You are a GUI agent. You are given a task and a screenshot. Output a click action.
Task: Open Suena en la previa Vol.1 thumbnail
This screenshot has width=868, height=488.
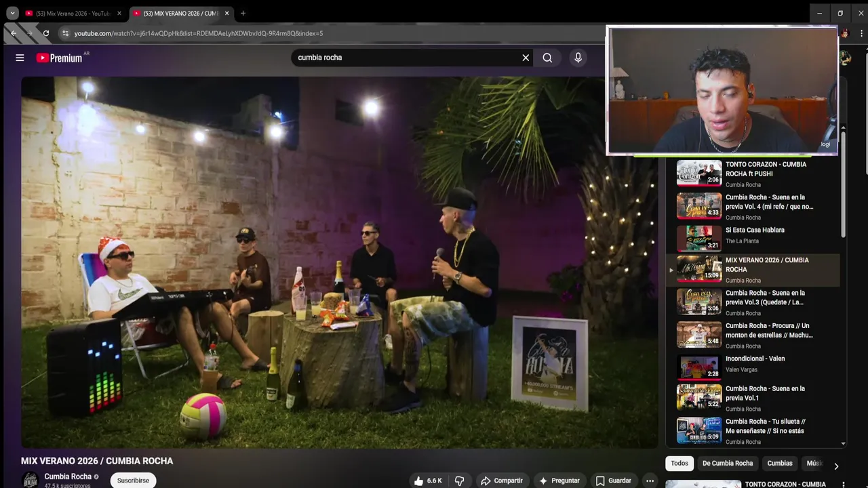(699, 397)
